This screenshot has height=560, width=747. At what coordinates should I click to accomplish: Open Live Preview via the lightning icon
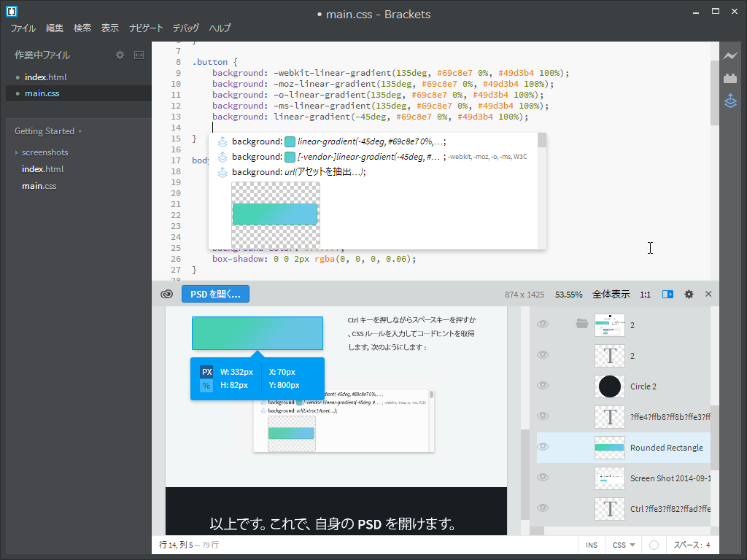tap(730, 54)
